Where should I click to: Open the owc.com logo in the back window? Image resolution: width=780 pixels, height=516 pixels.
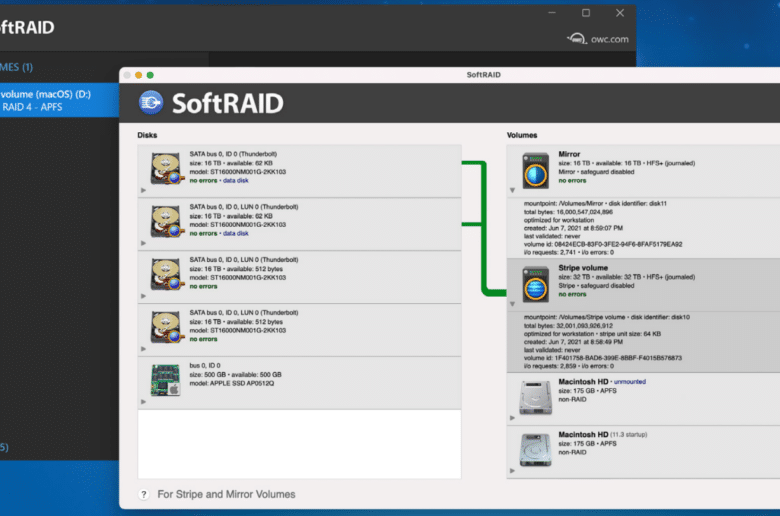pos(597,39)
